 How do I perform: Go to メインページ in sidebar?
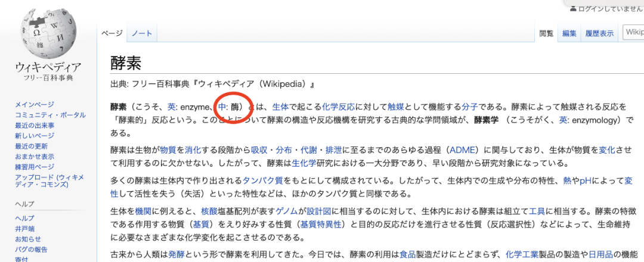(x=35, y=105)
